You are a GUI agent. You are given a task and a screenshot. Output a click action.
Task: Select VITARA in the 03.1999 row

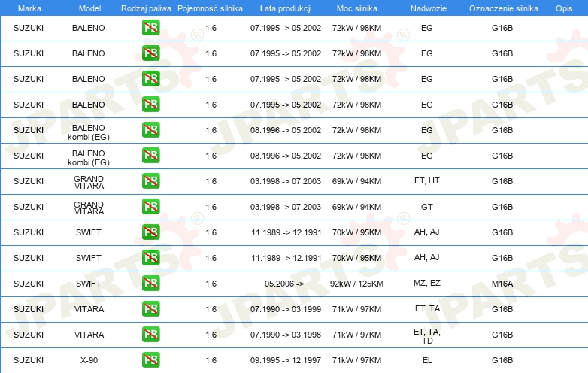pyautogui.click(x=89, y=309)
